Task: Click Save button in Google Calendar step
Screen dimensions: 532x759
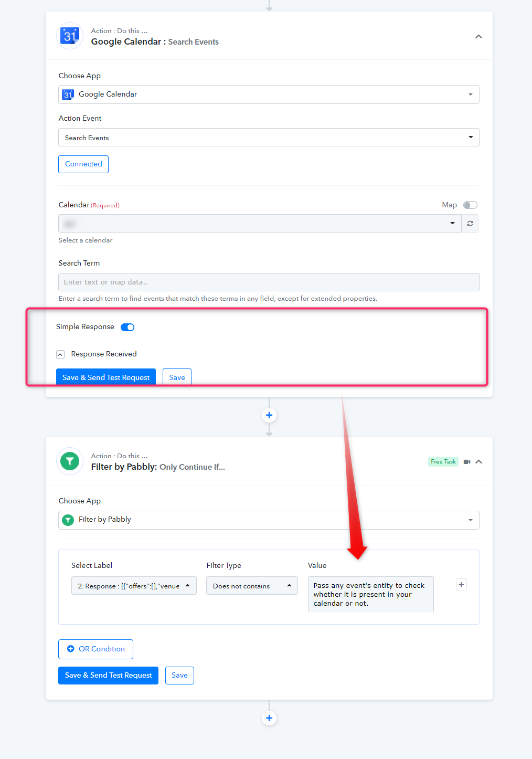Action: click(x=177, y=377)
